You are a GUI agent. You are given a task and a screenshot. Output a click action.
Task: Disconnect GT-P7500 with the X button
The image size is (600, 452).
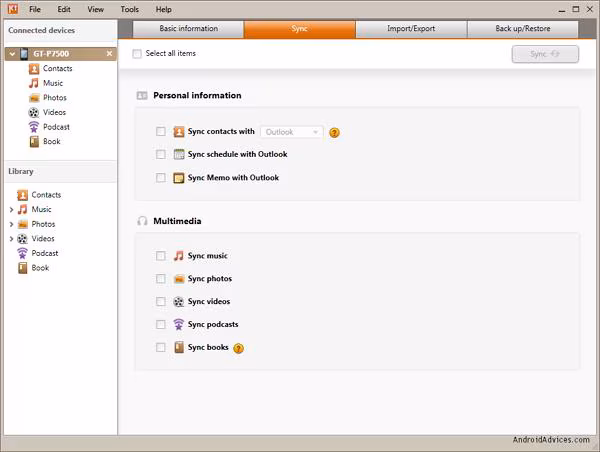(x=109, y=54)
